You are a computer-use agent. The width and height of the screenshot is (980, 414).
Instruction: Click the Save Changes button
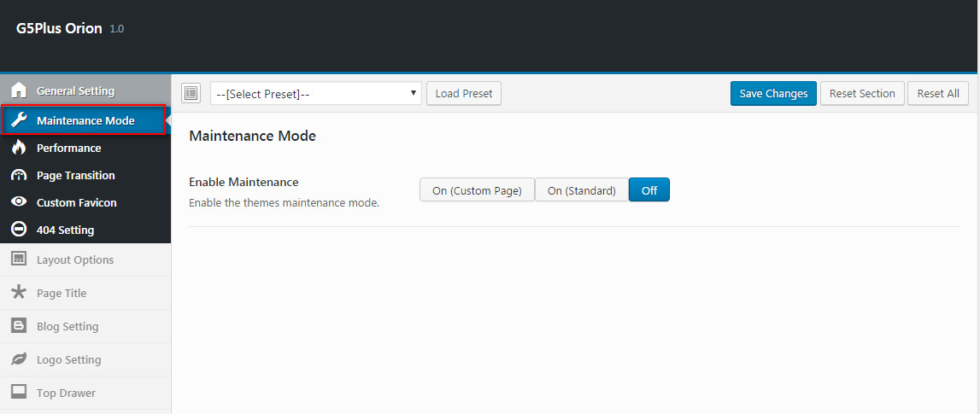[x=774, y=94]
